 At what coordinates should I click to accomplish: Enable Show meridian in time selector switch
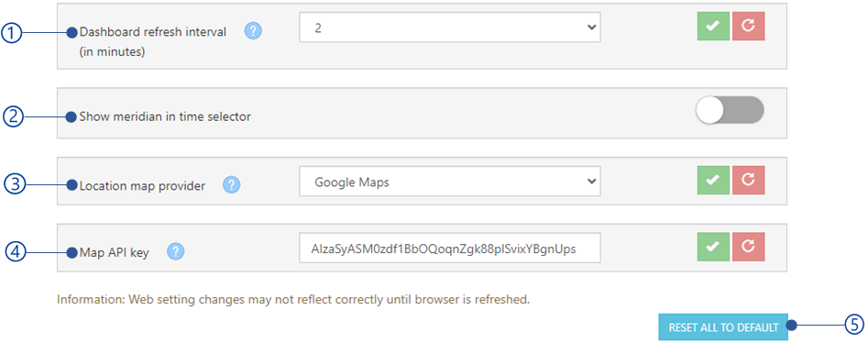731,110
